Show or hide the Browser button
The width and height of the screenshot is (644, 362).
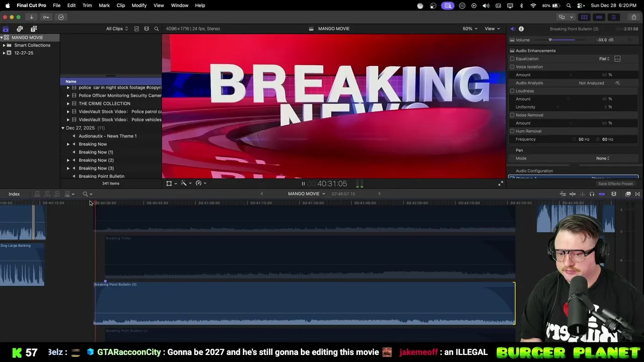pyautogui.click(x=584, y=17)
